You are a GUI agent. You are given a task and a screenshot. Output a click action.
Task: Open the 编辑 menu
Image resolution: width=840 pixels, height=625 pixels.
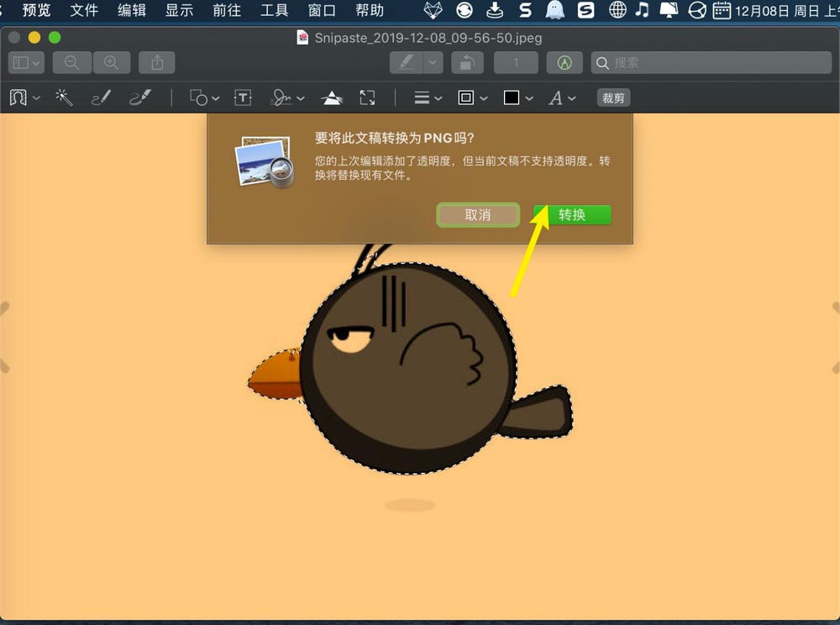(132, 10)
